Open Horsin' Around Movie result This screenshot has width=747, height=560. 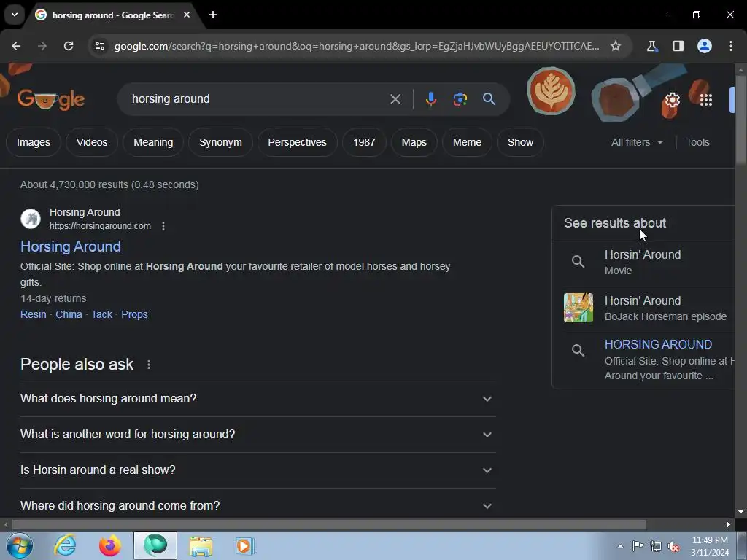[x=643, y=262]
